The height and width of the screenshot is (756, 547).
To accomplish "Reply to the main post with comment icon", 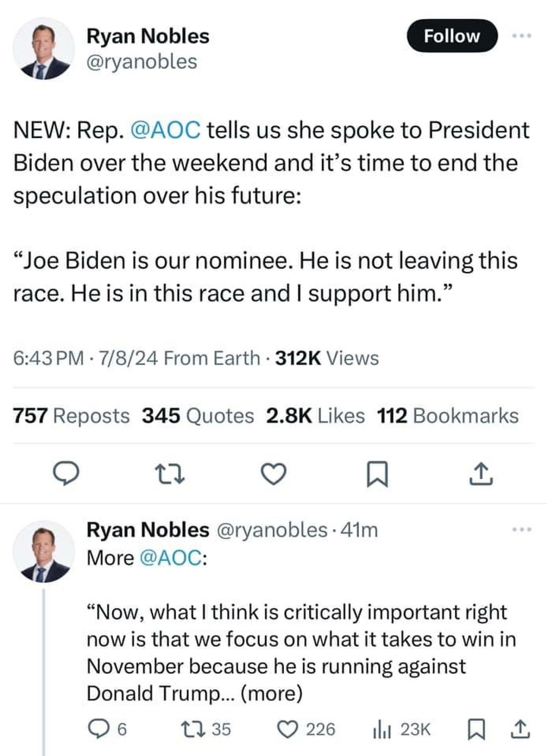I will click(65, 474).
